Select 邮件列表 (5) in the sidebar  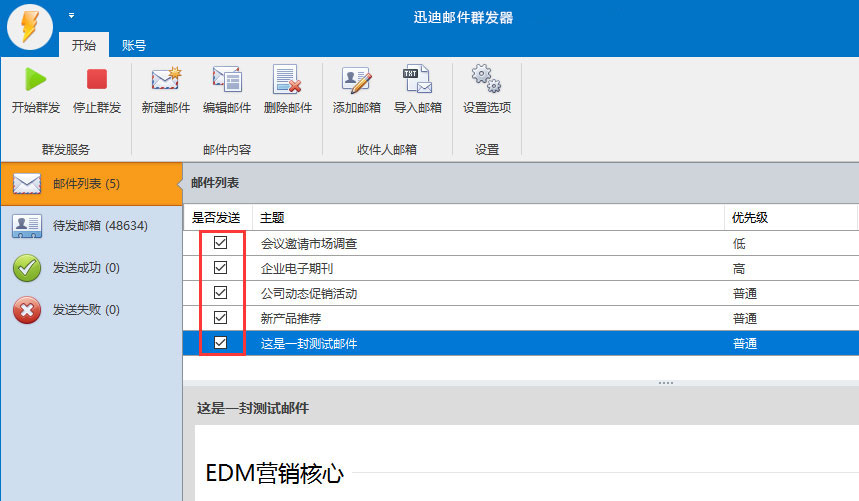pos(91,184)
